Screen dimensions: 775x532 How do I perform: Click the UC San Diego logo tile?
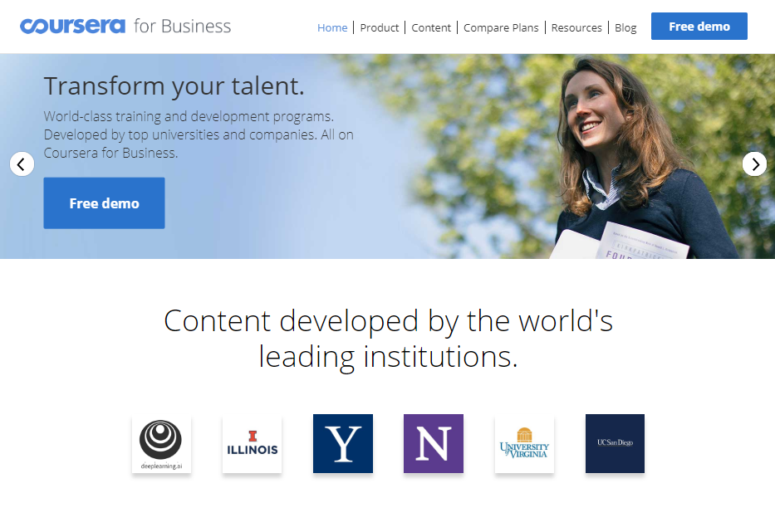click(x=615, y=443)
